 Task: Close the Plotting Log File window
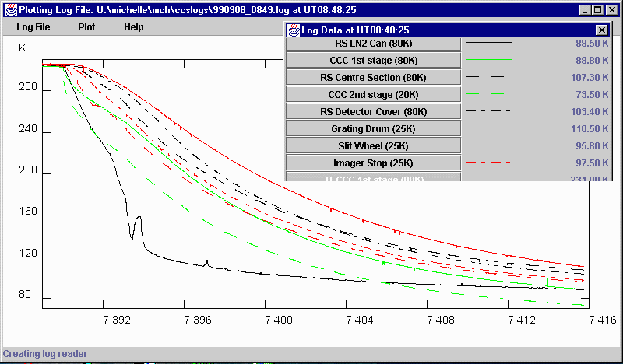coord(612,10)
